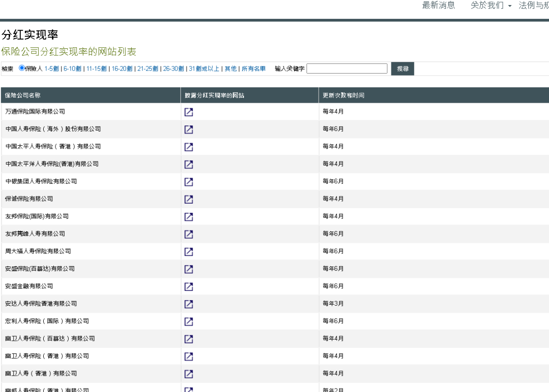Viewport: 549px width, 392px height.
Task: Open the 最新消息 menu item
Action: [438, 6]
